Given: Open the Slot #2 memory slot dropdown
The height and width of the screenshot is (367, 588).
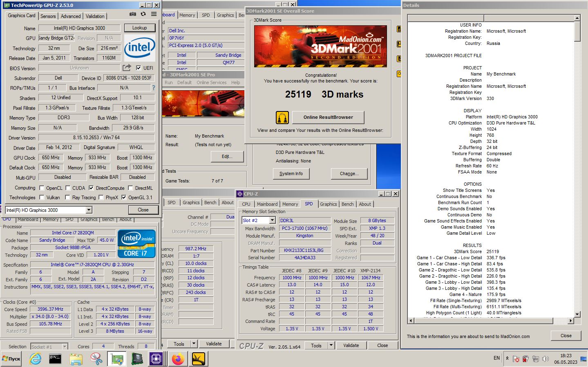Looking at the screenshot, I should pyautogui.click(x=272, y=220).
